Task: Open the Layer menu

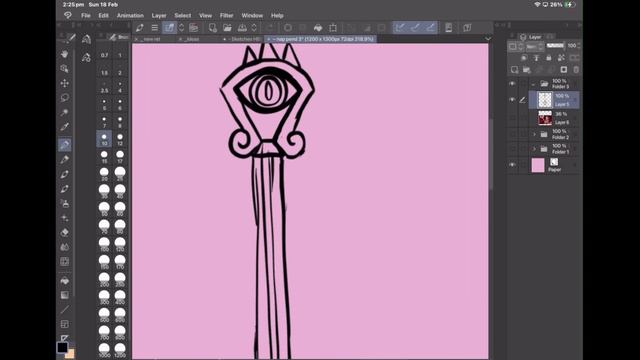Action: click(159, 16)
